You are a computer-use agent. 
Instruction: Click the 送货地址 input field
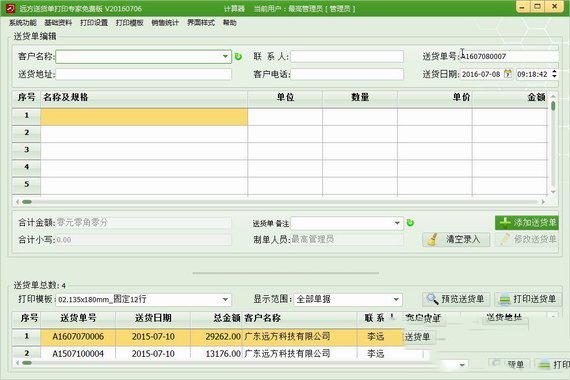point(143,74)
